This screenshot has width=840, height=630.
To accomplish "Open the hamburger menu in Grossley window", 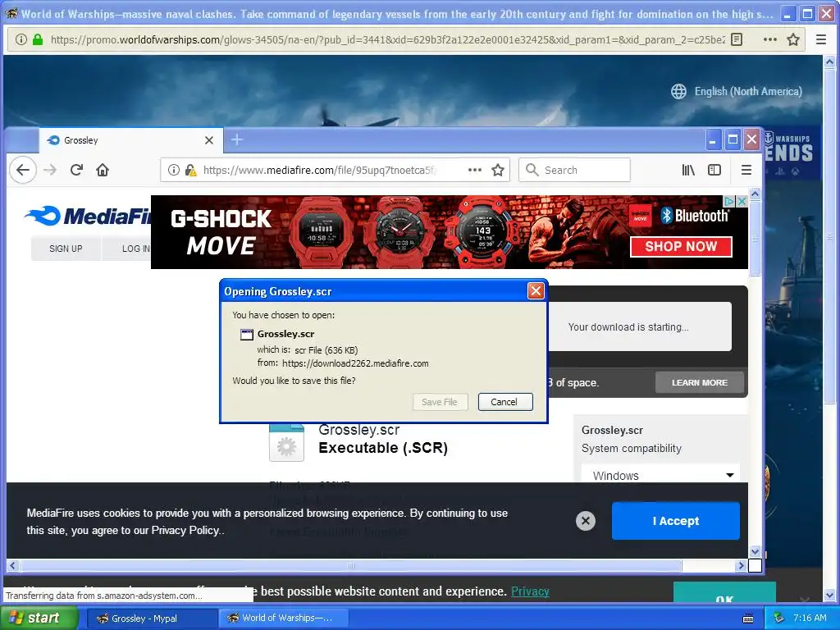I will [746, 171].
